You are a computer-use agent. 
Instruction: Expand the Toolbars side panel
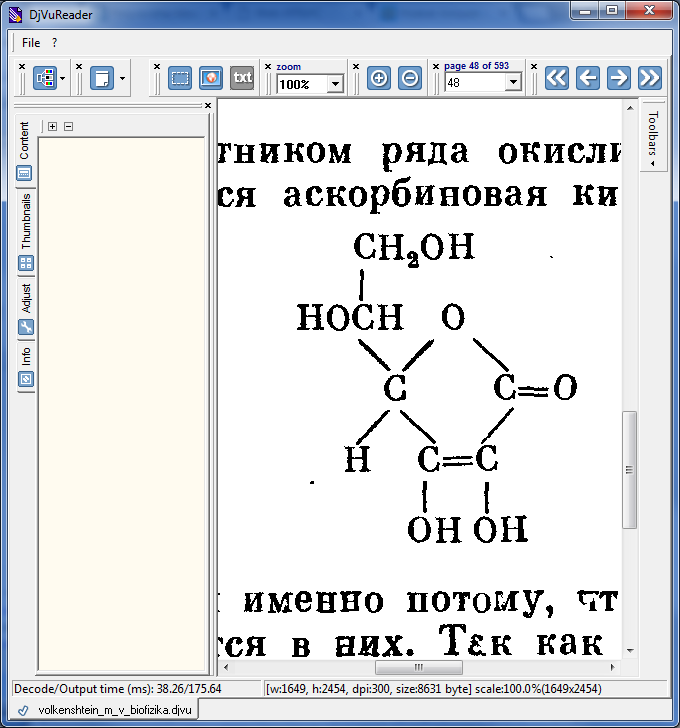tap(653, 136)
